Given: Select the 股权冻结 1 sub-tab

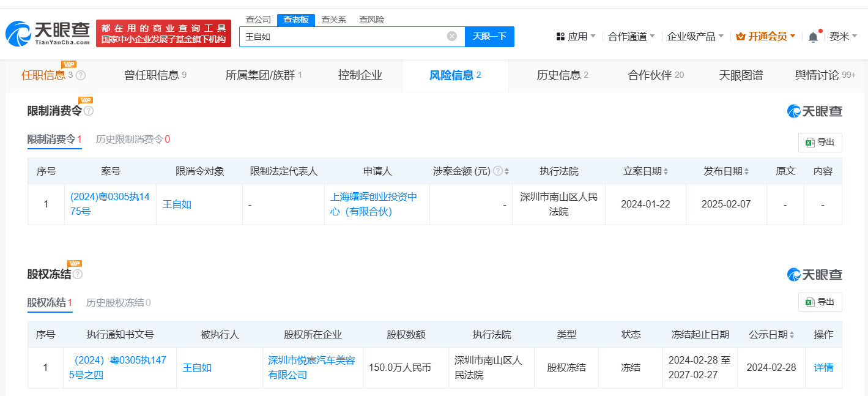Looking at the screenshot, I should 50,302.
